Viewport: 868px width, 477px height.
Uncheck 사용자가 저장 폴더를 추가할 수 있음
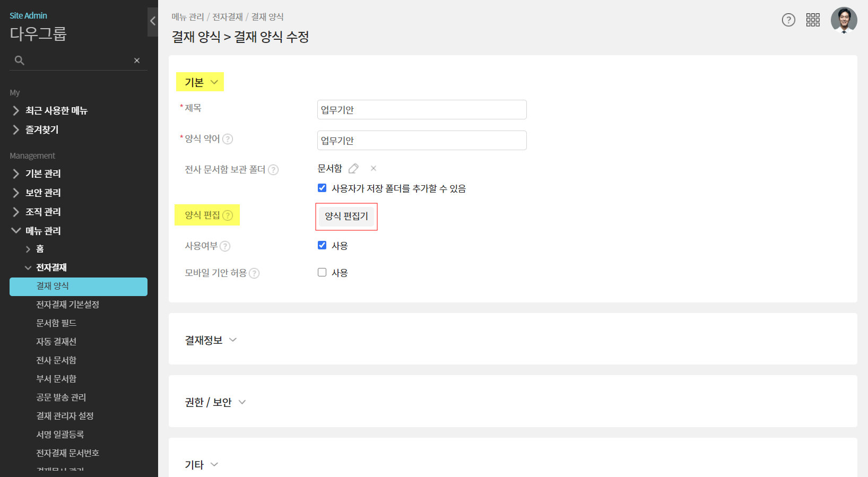[322, 188]
